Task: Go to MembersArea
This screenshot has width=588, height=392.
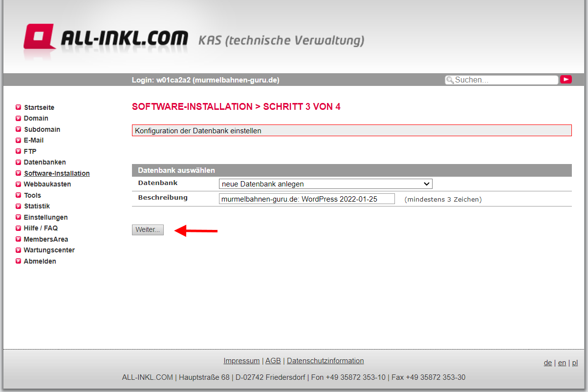Action: [46, 239]
